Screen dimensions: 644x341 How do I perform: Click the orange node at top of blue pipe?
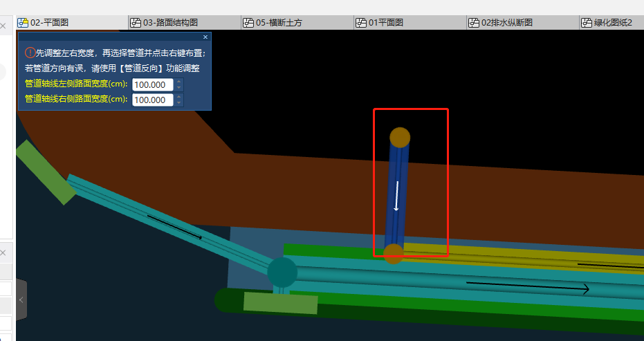pyautogui.click(x=400, y=137)
